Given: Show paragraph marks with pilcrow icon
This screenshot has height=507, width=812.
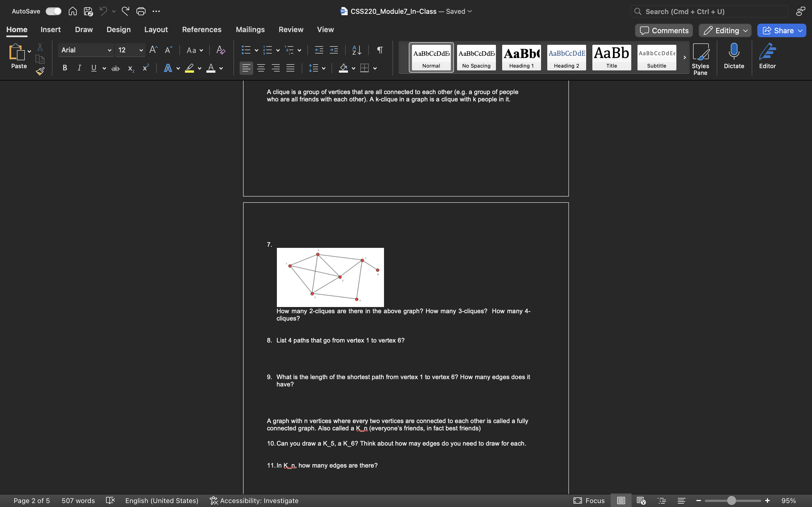Looking at the screenshot, I should click(380, 50).
